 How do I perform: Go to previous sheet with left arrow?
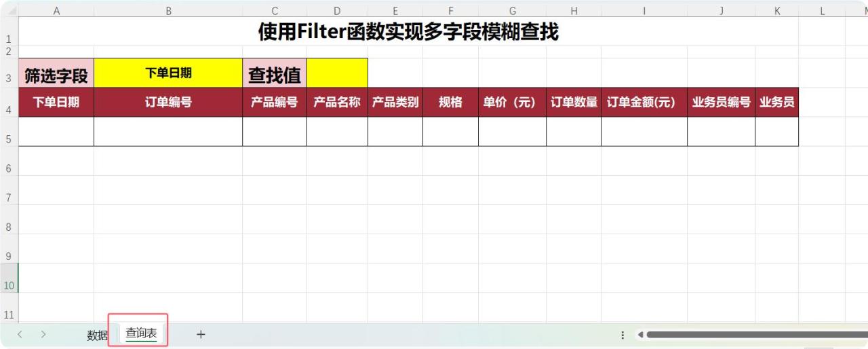click(20, 334)
